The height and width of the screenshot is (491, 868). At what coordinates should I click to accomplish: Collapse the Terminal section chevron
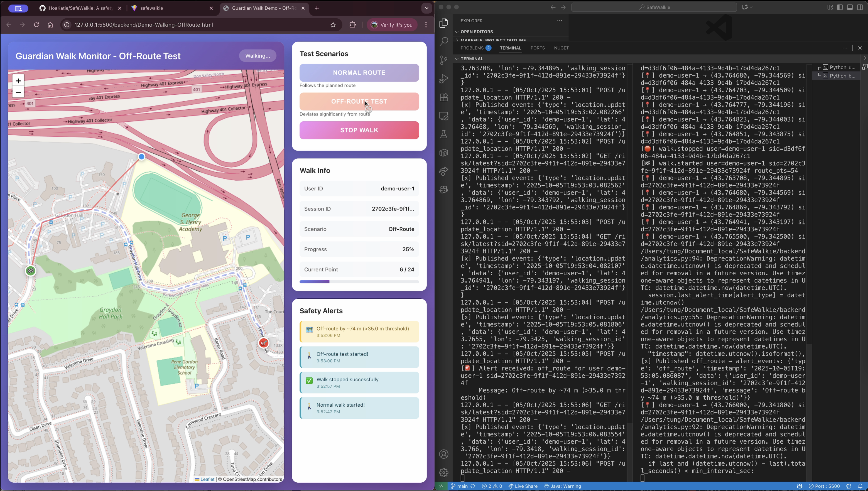coord(457,59)
